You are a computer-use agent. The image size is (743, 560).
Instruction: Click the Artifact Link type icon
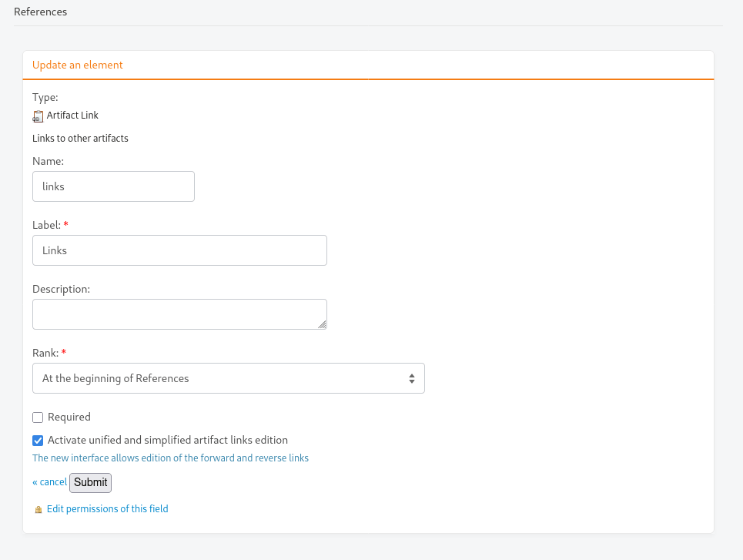38,116
